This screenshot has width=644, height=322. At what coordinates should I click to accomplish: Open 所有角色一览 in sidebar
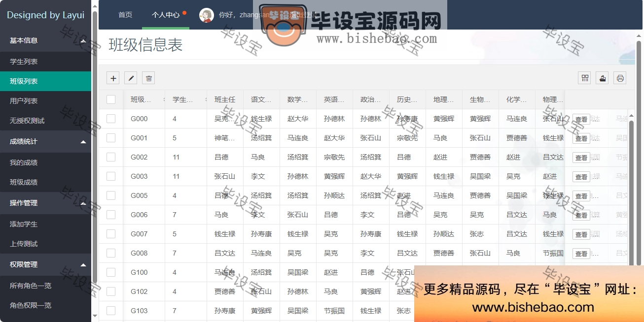(x=45, y=286)
